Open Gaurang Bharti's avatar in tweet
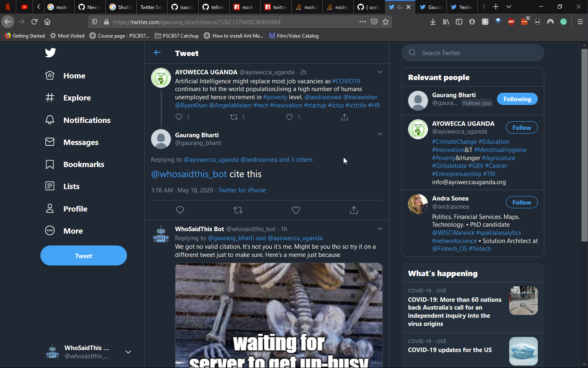The image size is (588, 368). (161, 139)
